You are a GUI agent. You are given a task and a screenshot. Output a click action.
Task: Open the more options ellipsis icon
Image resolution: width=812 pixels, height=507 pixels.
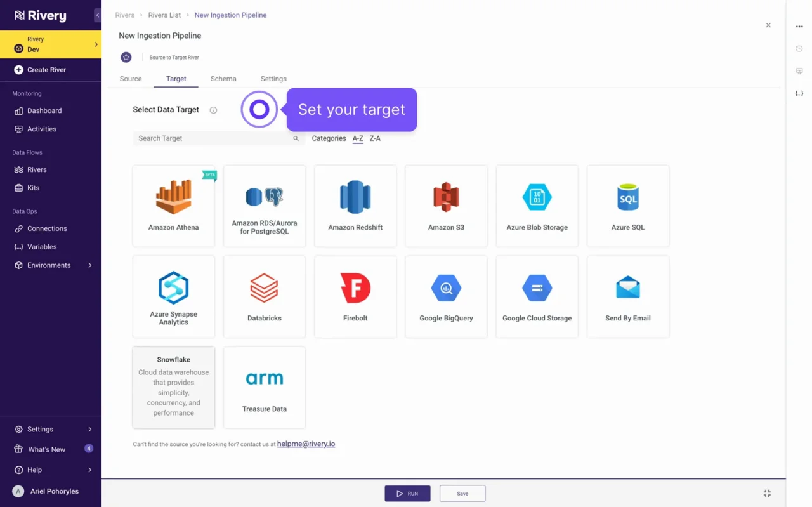pos(799,27)
